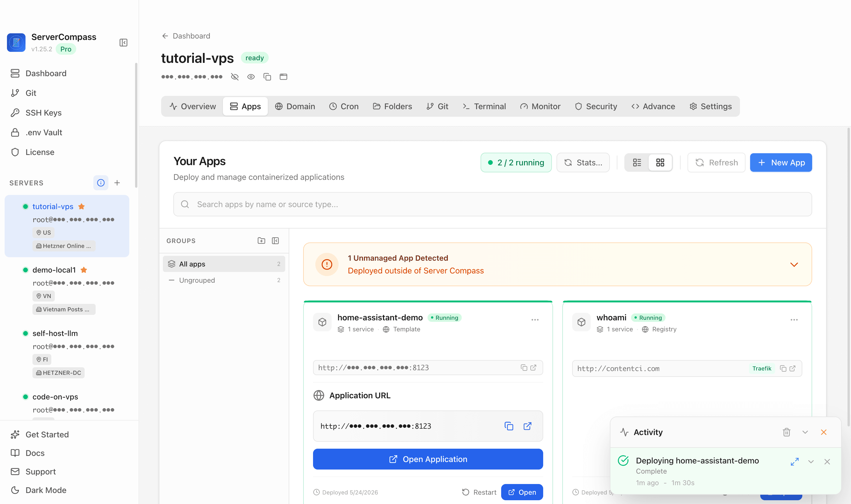Dismiss the Deploying home-assistant-demo entry
This screenshot has height=504, width=851.
827,461
